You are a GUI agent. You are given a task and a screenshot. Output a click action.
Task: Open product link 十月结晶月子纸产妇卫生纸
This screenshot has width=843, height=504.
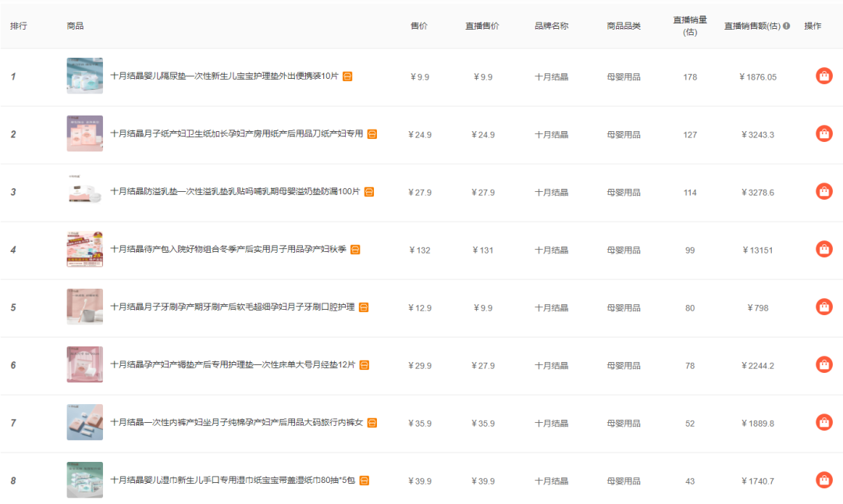pyautogui.click(x=237, y=133)
